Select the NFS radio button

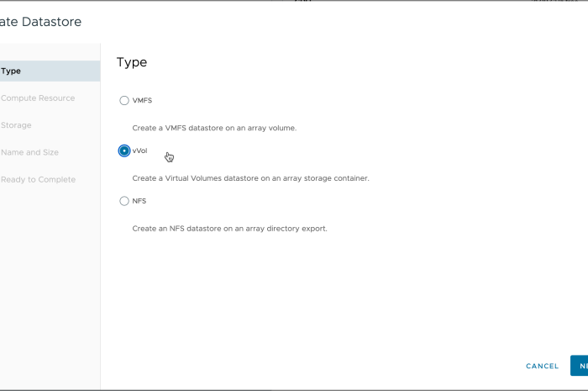124,201
